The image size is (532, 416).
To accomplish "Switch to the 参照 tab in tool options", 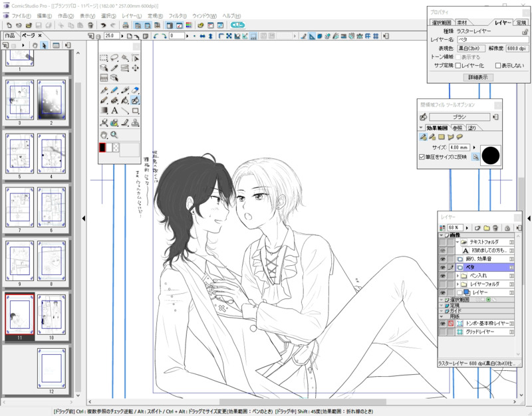I will [x=458, y=128].
